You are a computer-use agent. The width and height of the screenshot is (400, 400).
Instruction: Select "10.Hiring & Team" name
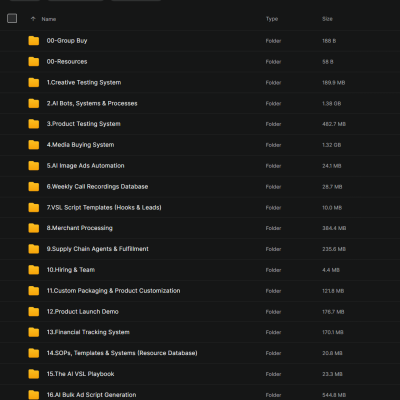pyautogui.click(x=71, y=270)
